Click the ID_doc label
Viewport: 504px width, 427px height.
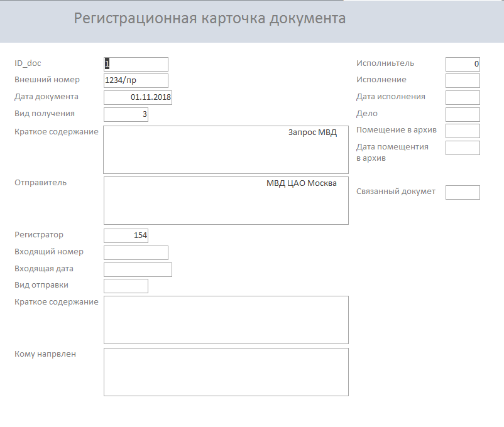pos(28,63)
